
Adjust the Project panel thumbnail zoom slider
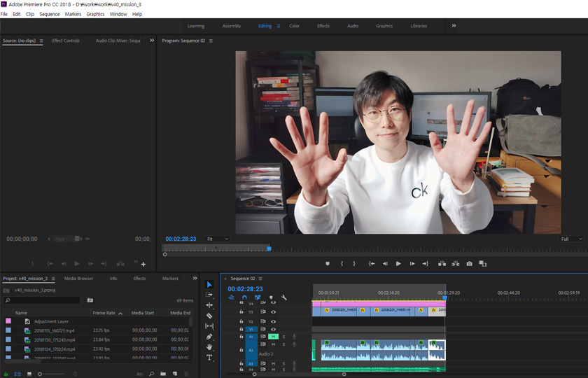pyautogui.click(x=41, y=374)
